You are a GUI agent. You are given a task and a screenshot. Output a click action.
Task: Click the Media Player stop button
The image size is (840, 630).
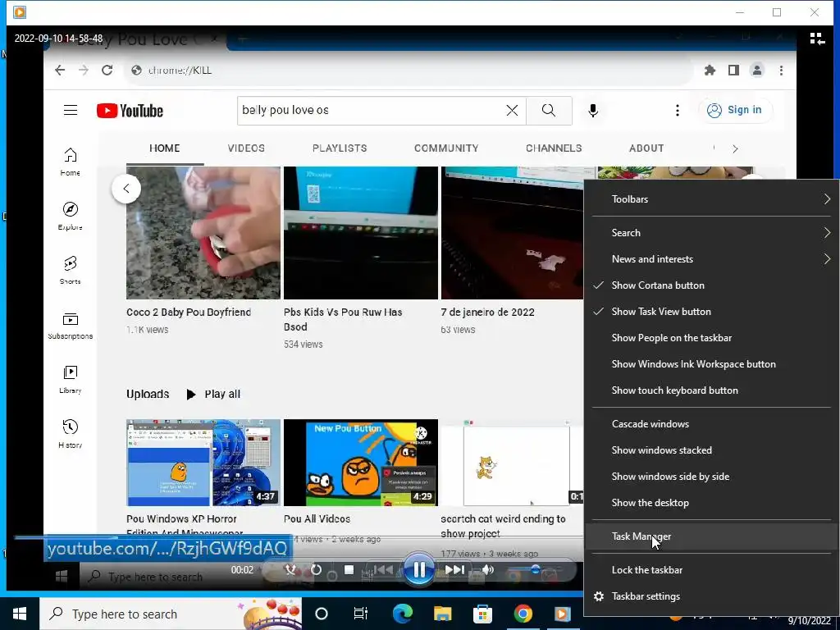click(349, 569)
